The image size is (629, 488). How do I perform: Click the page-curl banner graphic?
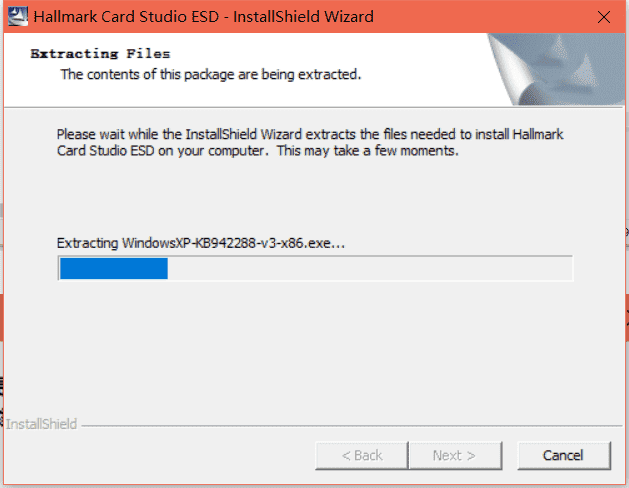[556, 69]
